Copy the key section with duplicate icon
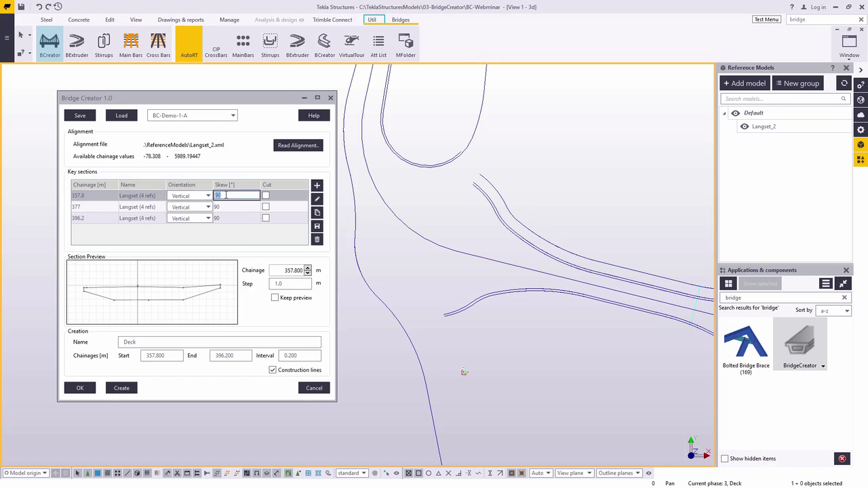This screenshot has width=868, height=488. click(x=317, y=212)
